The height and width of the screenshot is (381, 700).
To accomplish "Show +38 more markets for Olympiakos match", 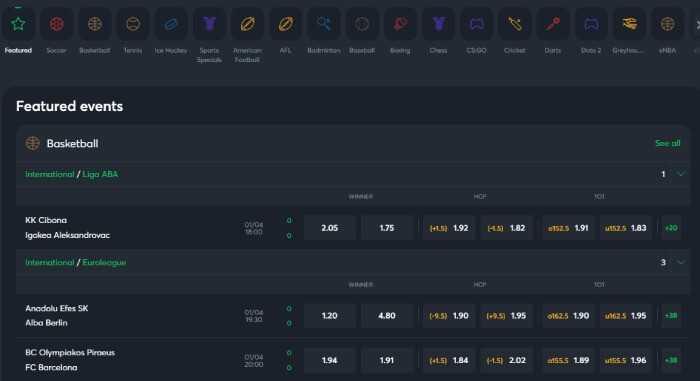I will coord(671,360).
